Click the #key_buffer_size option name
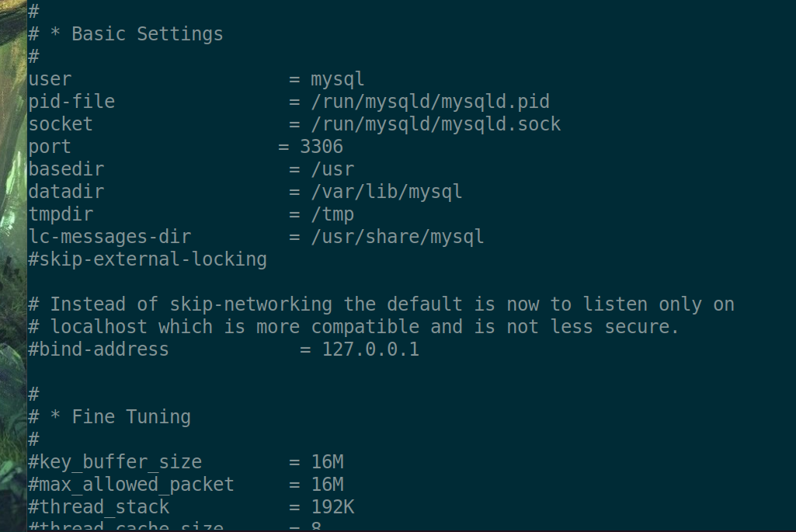Screen dimensions: 796x532 coord(115,462)
